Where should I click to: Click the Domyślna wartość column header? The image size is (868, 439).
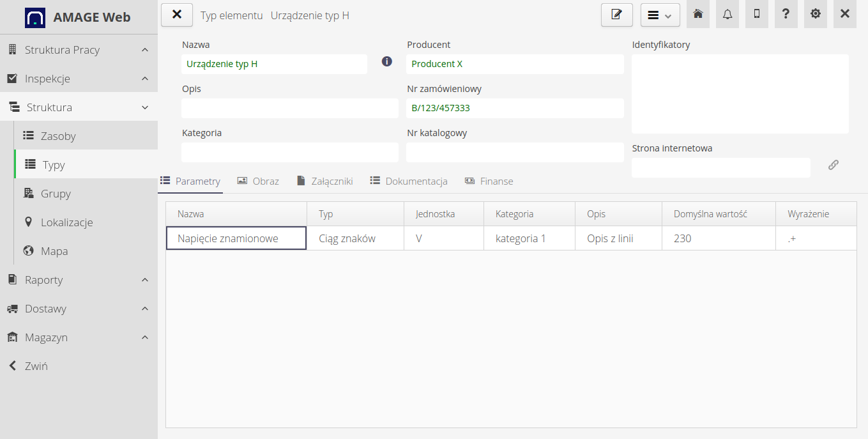(x=719, y=214)
